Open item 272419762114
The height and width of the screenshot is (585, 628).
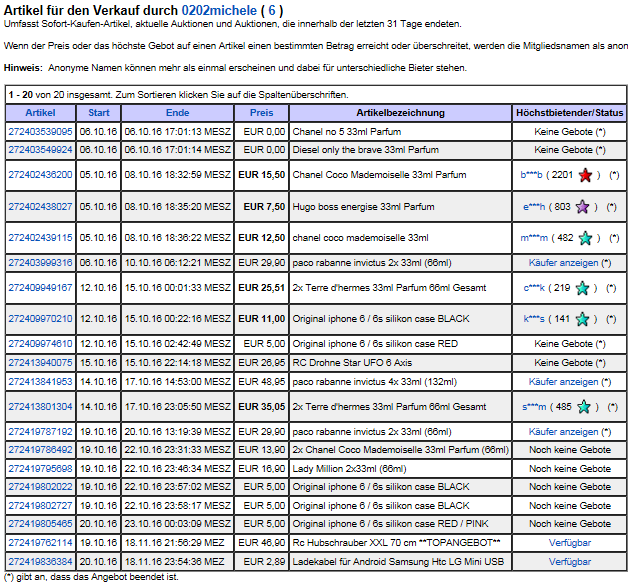point(40,543)
